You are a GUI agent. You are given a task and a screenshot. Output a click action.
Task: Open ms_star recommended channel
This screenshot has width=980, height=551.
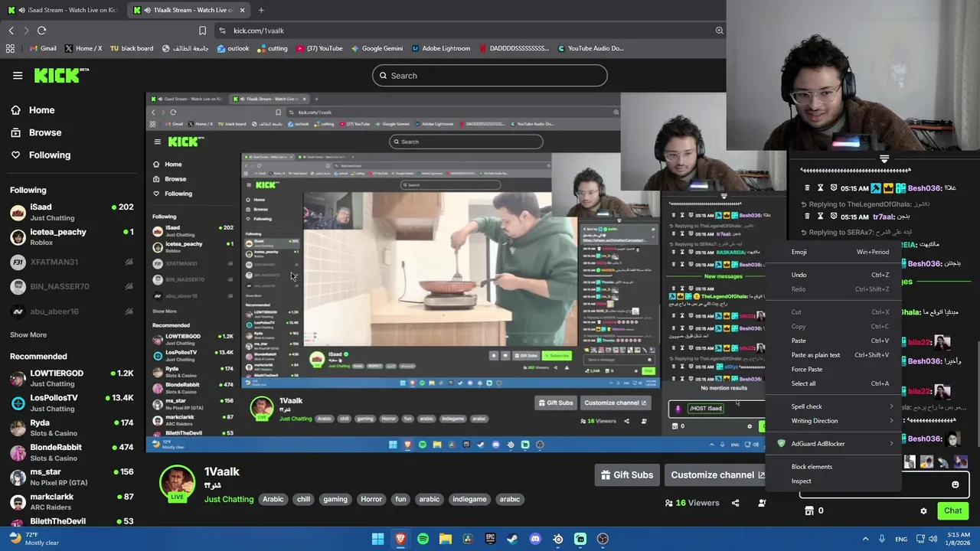(72, 477)
